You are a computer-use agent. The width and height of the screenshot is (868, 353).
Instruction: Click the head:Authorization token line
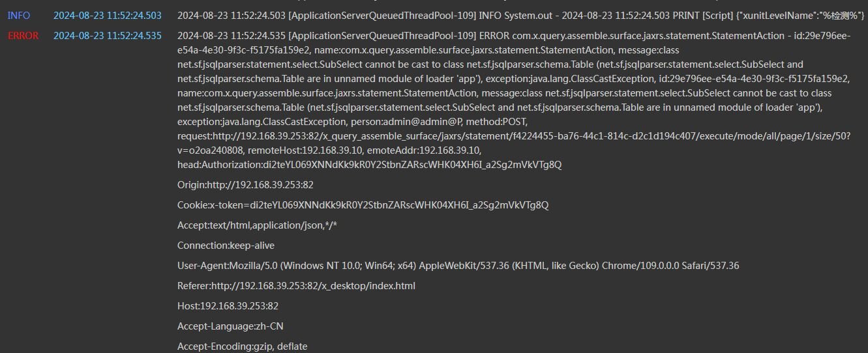(369, 165)
